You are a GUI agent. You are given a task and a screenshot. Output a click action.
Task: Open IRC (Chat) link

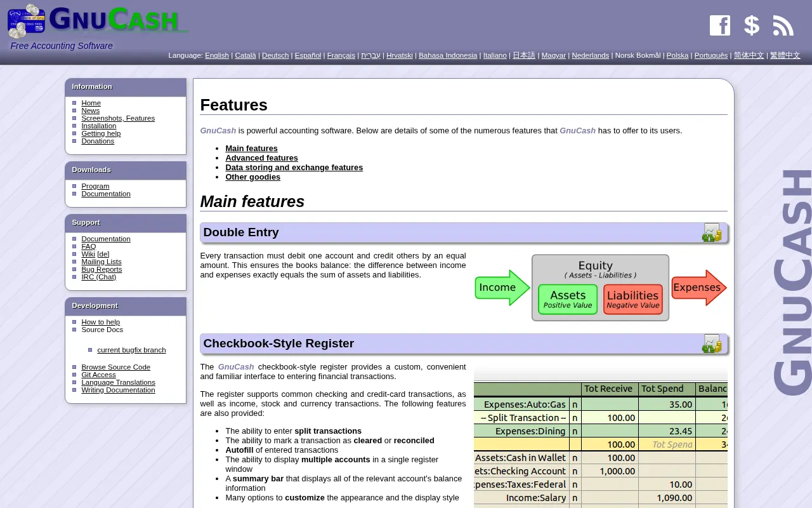(x=99, y=277)
